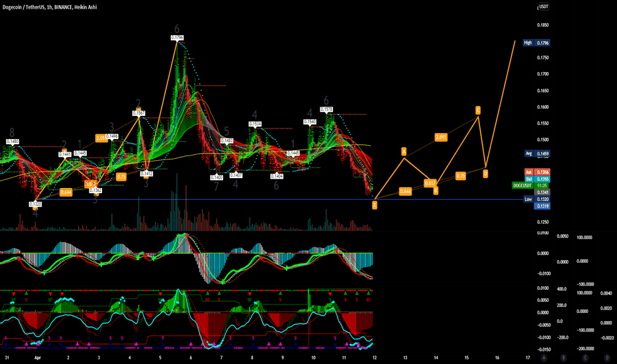Click the gray 0.1341 price tag

(x=542, y=193)
